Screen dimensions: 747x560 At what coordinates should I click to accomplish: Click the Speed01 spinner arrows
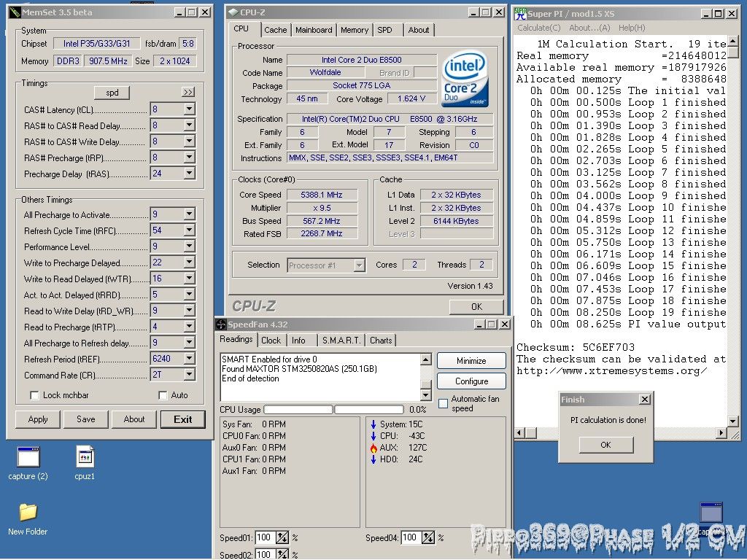(282, 537)
